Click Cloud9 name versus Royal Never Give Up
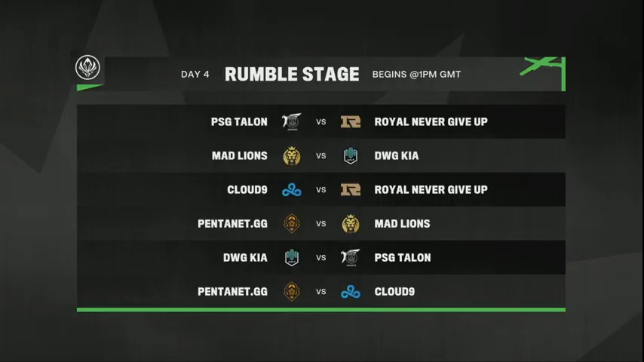The width and height of the screenshot is (644, 362). coord(247,189)
